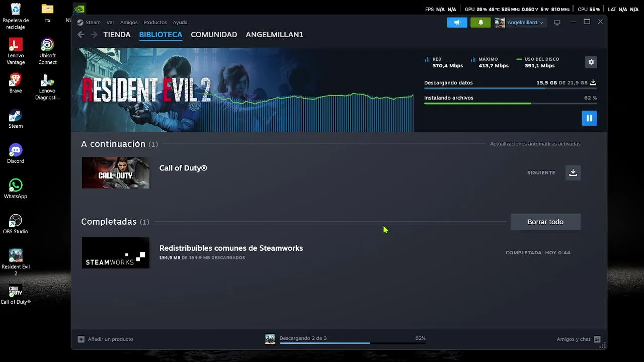644x362 pixels.
Task: Click the Call of Duty download-now icon
Action: (x=573, y=172)
